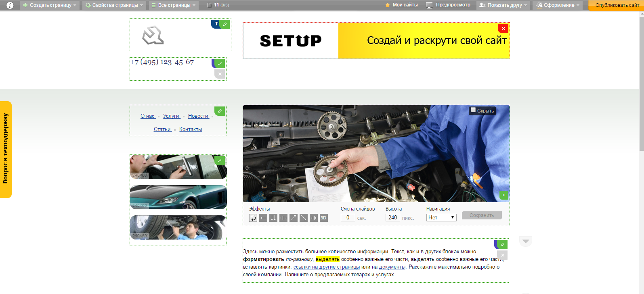
Task: Click the green car thumbnail
Action: coord(178,197)
